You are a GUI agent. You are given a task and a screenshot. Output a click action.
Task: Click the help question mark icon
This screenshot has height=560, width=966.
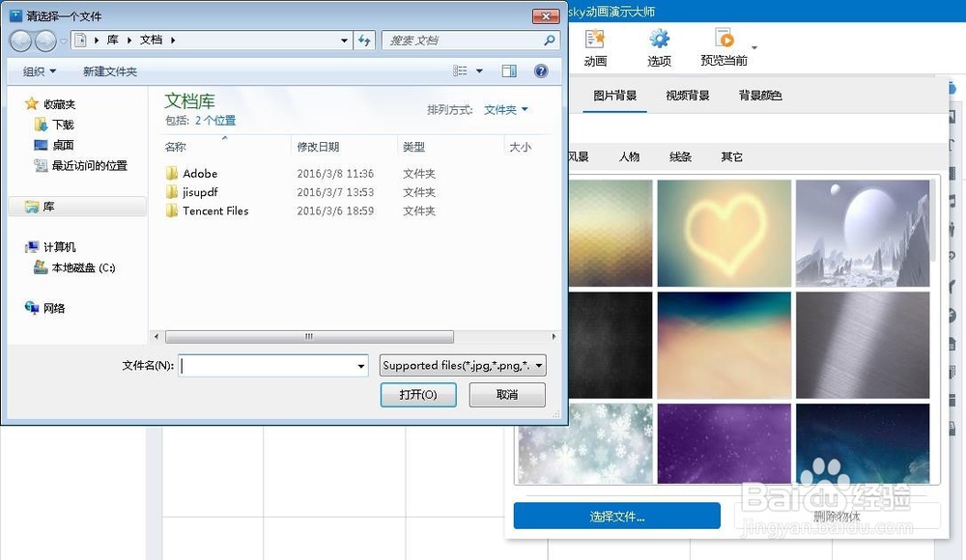click(541, 70)
